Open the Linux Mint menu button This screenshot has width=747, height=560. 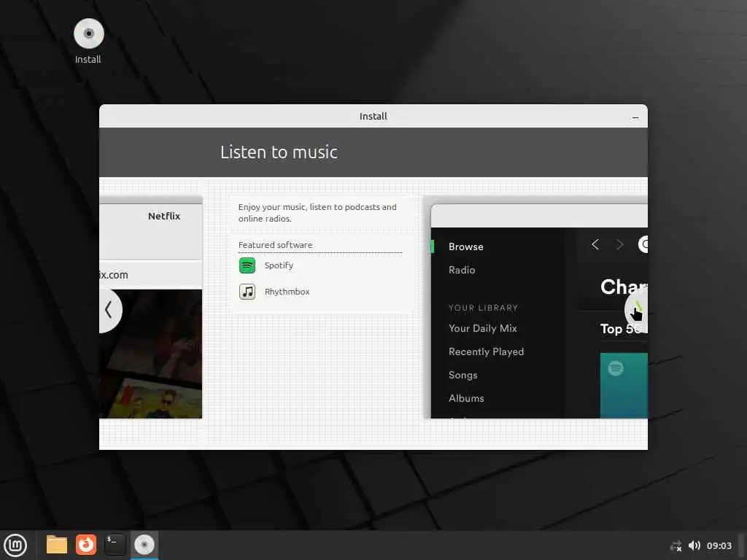click(x=15, y=545)
